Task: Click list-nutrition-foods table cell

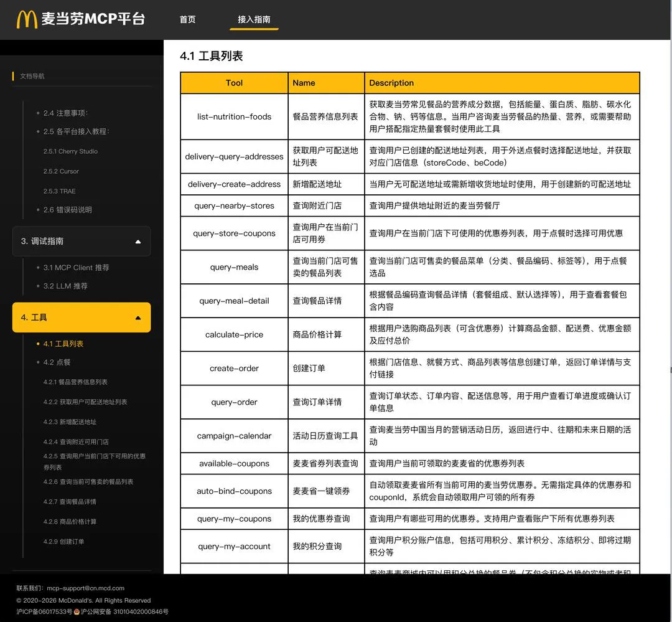Action: pos(234,116)
